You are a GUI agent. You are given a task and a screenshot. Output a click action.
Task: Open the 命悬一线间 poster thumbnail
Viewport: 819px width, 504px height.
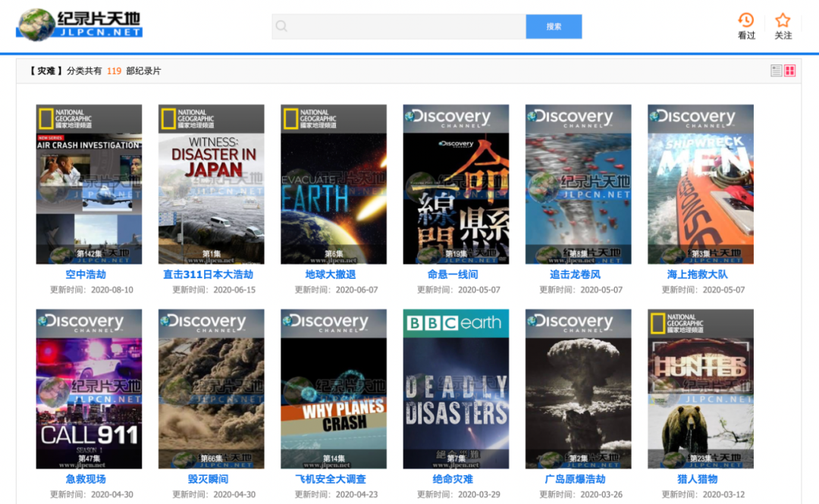click(456, 184)
